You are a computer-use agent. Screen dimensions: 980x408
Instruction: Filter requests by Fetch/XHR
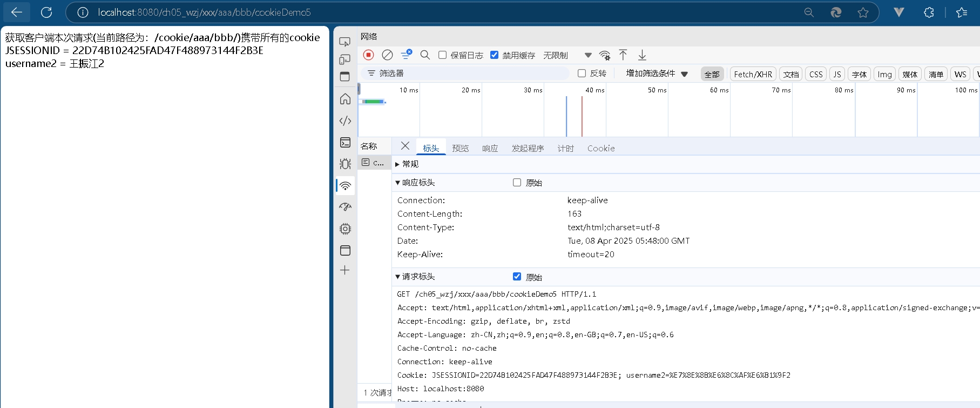[x=753, y=74]
